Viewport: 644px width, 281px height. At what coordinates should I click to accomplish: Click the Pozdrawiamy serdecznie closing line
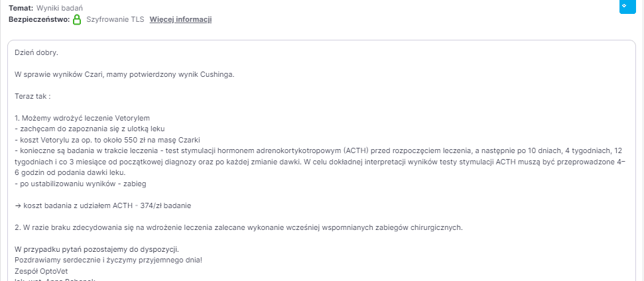[108, 260]
